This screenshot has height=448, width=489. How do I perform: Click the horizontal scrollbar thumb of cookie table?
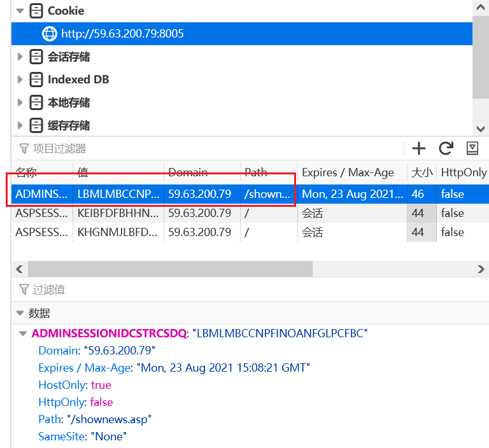coord(170,269)
